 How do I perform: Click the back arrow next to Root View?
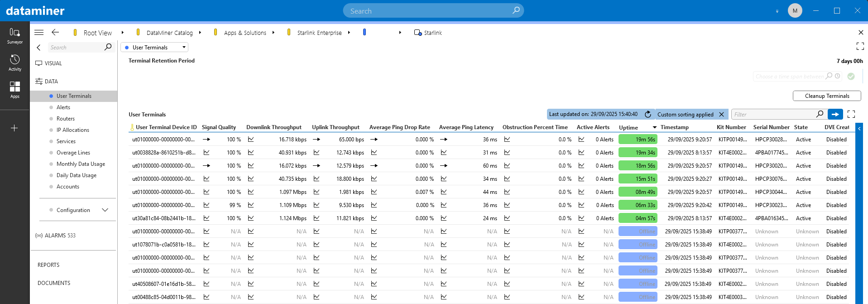coord(55,32)
